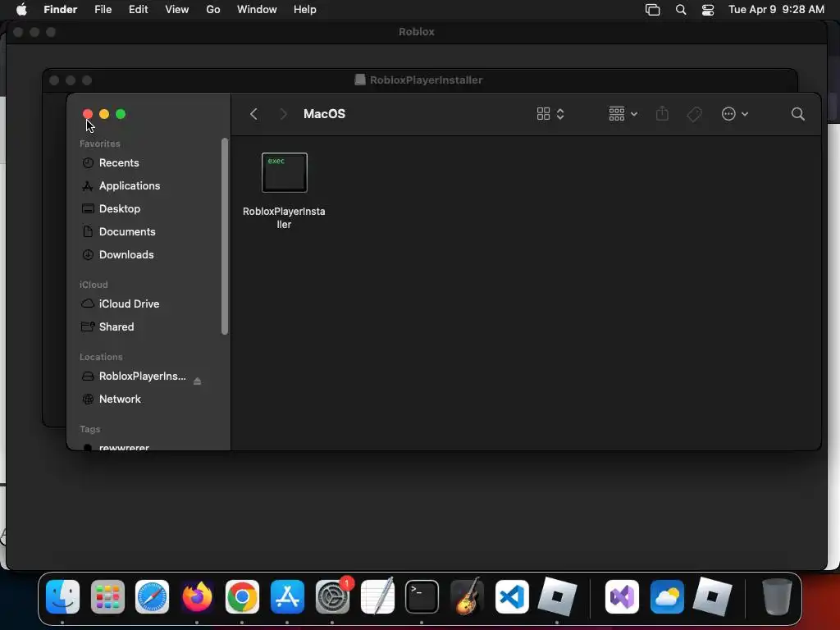Screen dimensions: 840x630
Task: Open Trash from the Dock
Action: 777,597
